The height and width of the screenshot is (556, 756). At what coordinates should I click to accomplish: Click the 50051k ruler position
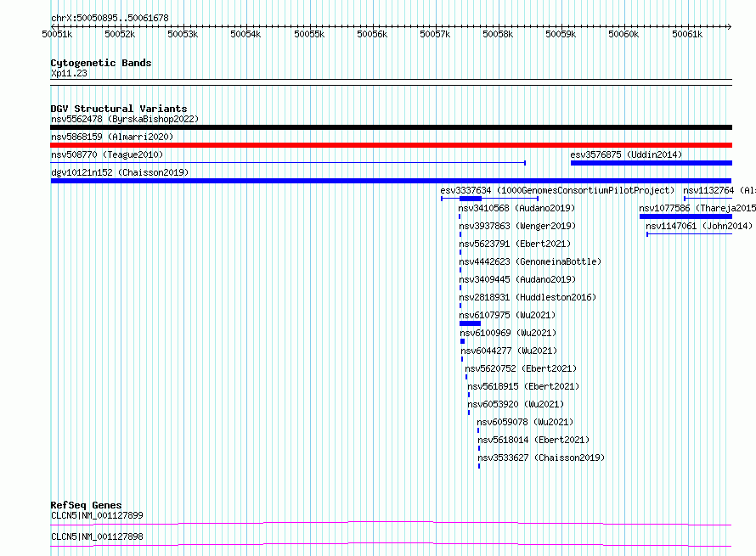coord(58,34)
